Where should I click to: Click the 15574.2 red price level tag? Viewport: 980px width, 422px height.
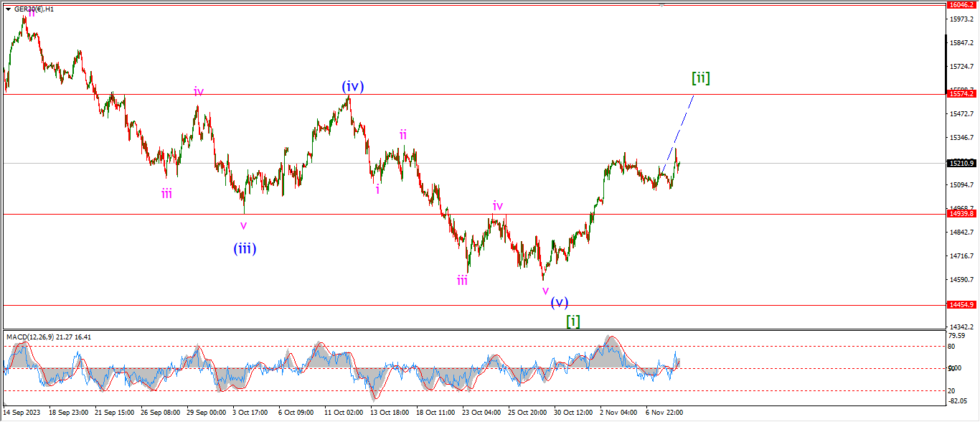(961, 94)
